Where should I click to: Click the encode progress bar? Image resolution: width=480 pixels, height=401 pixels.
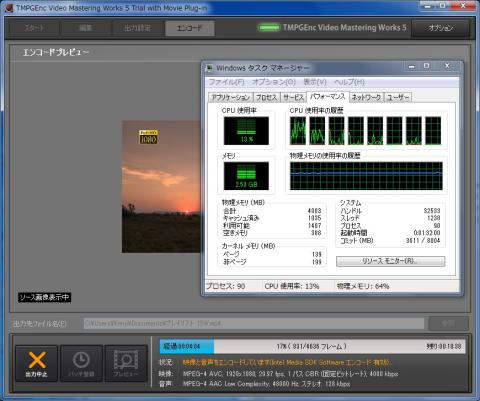[312, 346]
